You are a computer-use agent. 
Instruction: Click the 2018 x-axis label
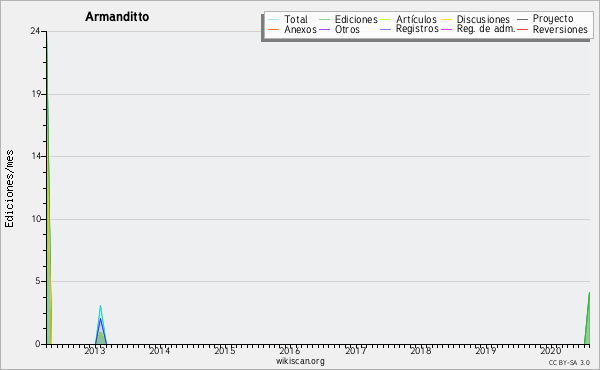click(x=421, y=351)
